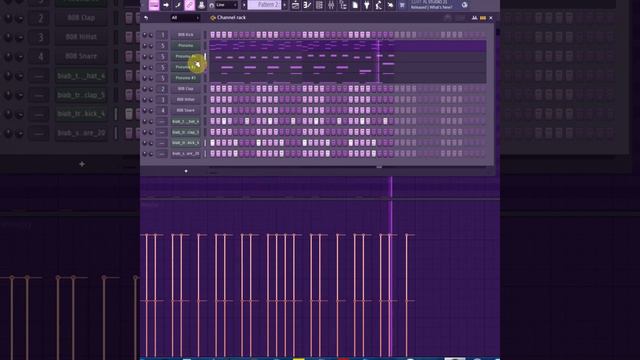Select the 808 HiHat channel button
The height and width of the screenshot is (360, 640).
pos(186,100)
